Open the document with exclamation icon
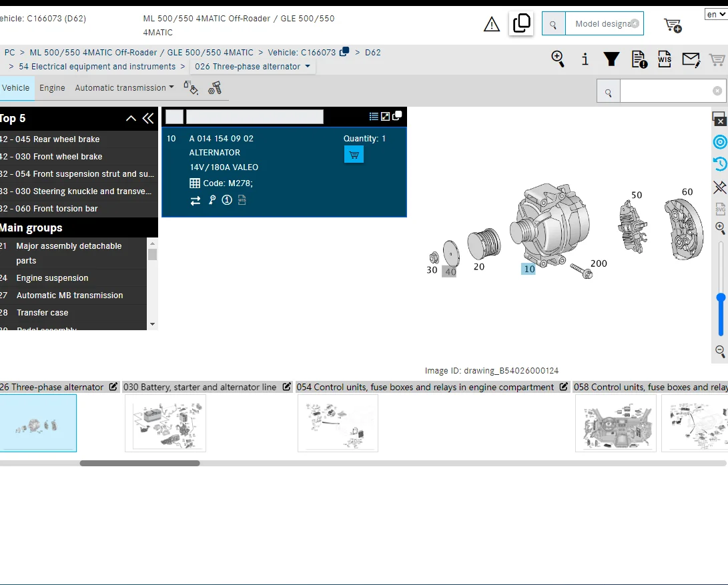Image resolution: width=728 pixels, height=585 pixels. (639, 59)
